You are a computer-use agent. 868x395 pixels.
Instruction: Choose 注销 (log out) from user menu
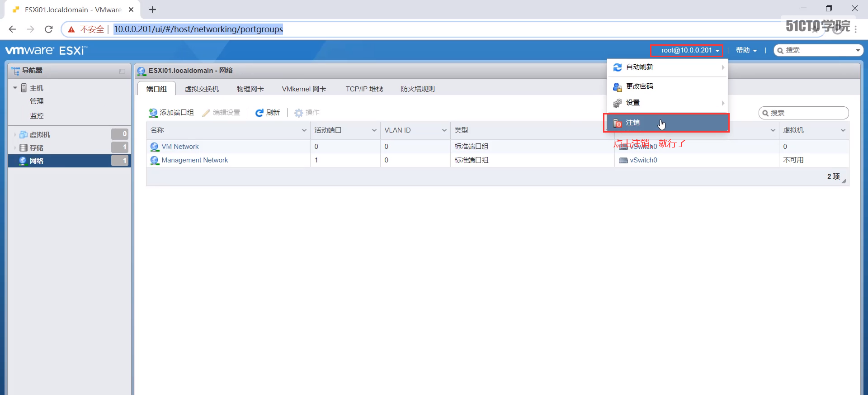(667, 123)
